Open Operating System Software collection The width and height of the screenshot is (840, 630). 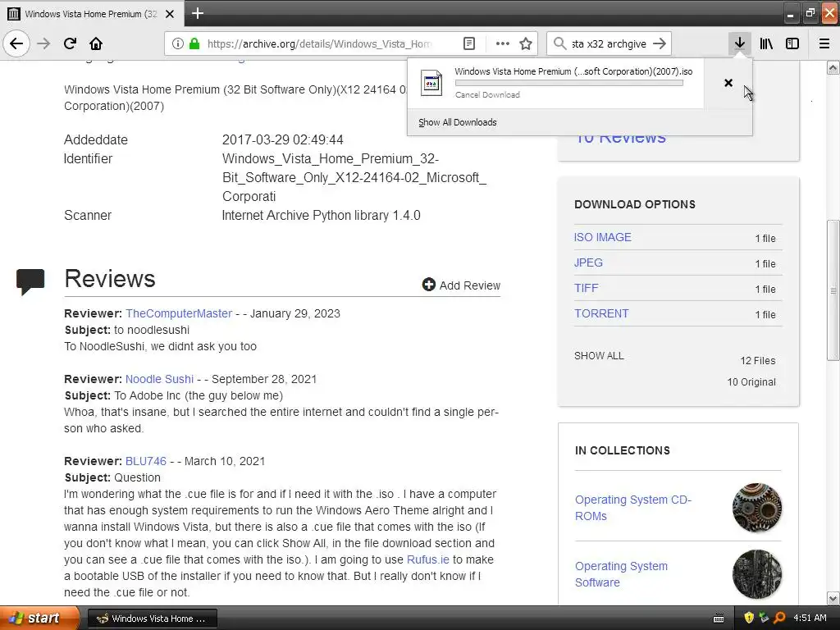coord(621,574)
